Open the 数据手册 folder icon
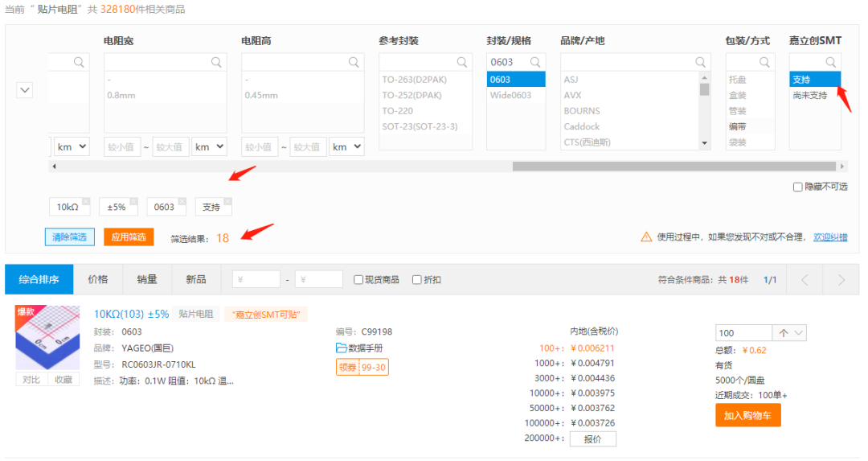868x461 pixels. pos(341,348)
